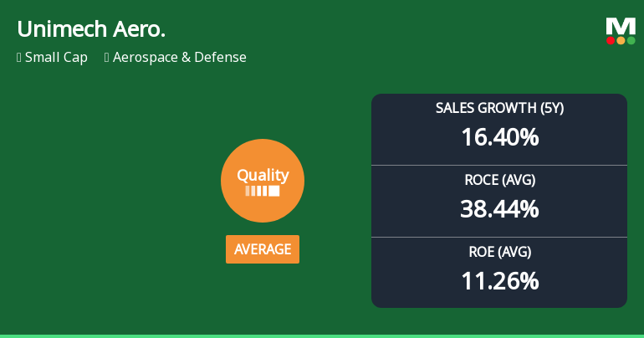644x338 pixels.
Task: Click the MarketsMojo M logo
Action: (620, 26)
